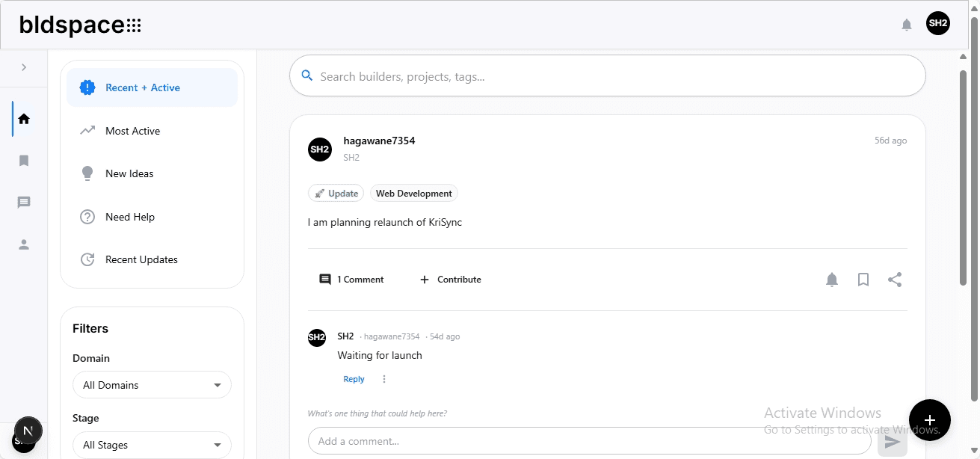Expand the left sidebar with chevron
Viewport: 980px width, 459px height.
point(24,67)
